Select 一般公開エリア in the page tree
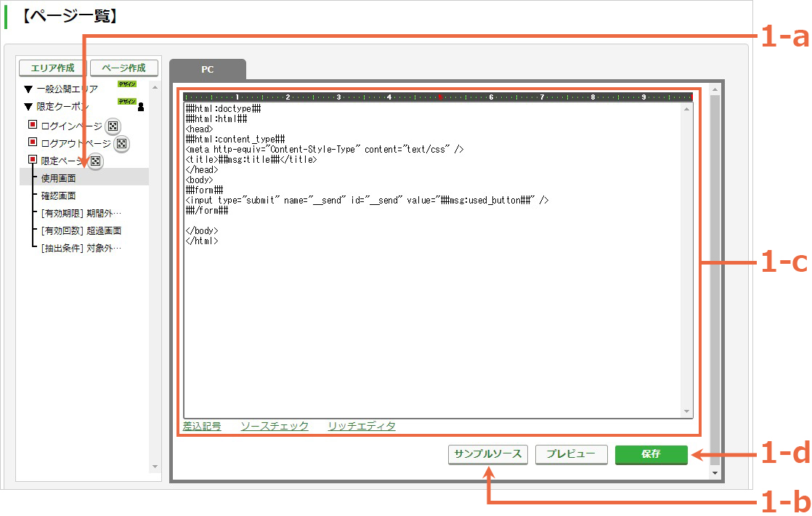 [x=68, y=89]
